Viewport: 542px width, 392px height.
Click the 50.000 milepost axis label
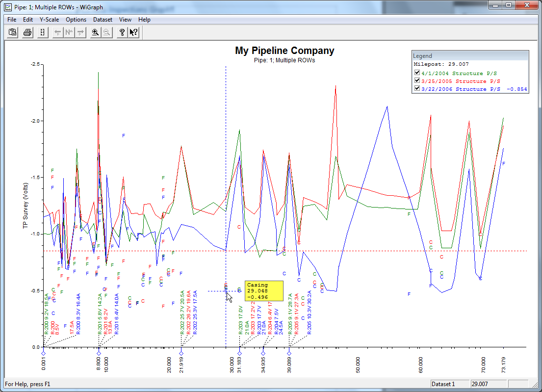tap(358, 365)
